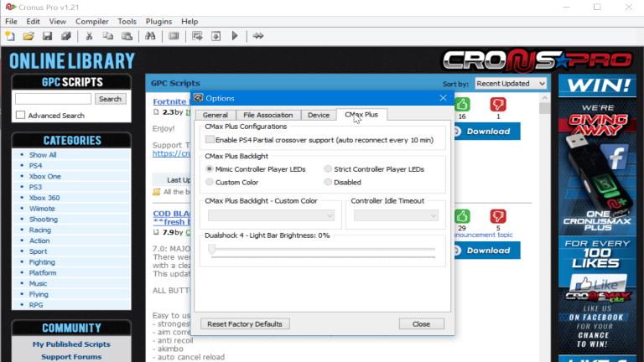
Task: Click the Save floppy disk icon
Action: (x=47, y=36)
